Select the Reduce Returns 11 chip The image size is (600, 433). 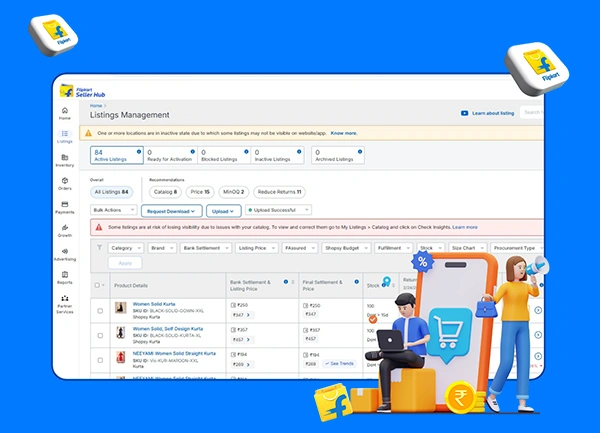(x=279, y=192)
